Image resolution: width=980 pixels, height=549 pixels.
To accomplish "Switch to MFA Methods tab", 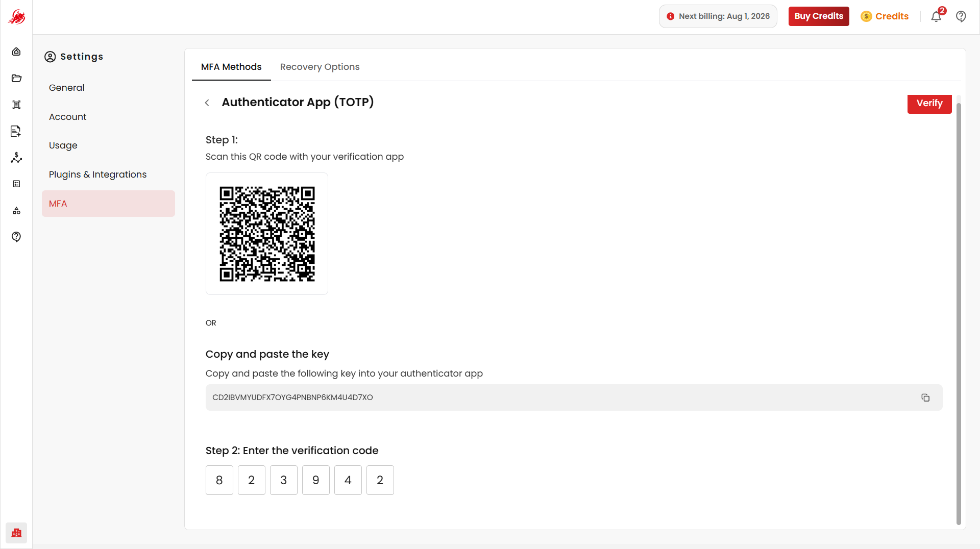I will pyautogui.click(x=231, y=67).
